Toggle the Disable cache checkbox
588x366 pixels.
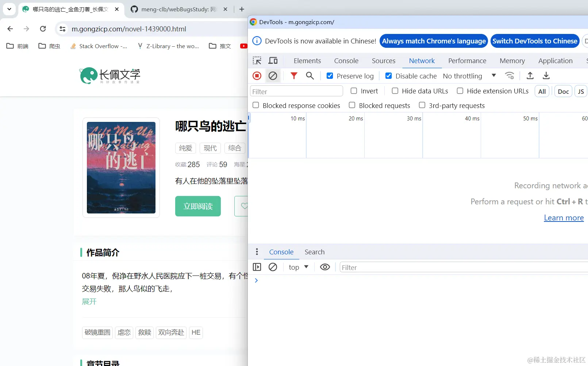388,76
